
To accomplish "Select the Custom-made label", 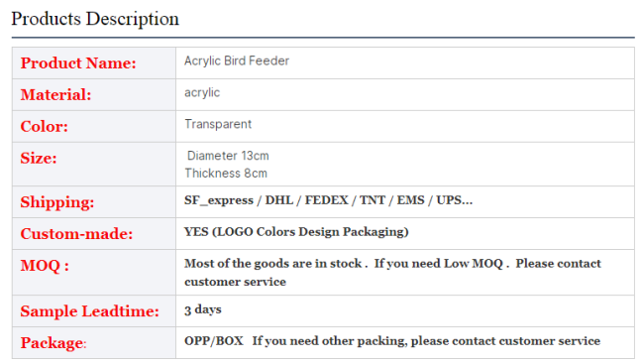I will point(77,234).
